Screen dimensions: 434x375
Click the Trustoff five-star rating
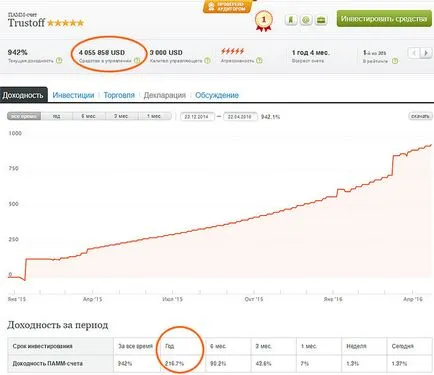[x=66, y=23]
